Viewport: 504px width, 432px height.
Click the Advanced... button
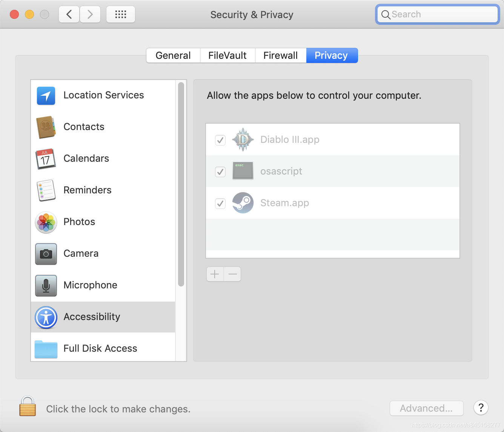point(426,408)
